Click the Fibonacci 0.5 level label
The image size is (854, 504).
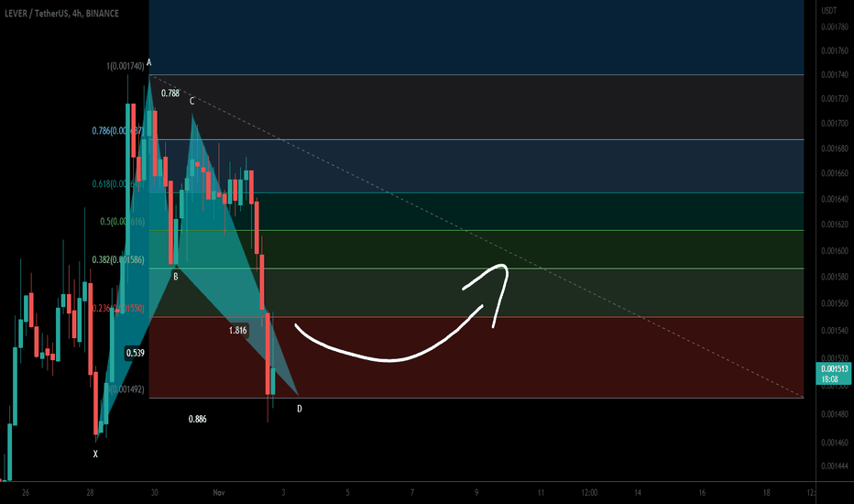coord(122,221)
